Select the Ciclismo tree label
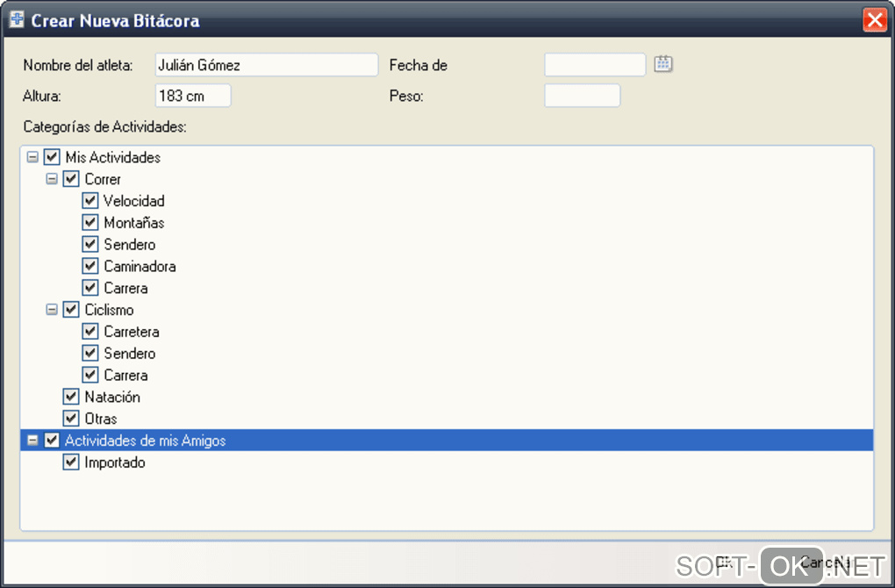Screen dimensions: 895x588 [x=109, y=310]
